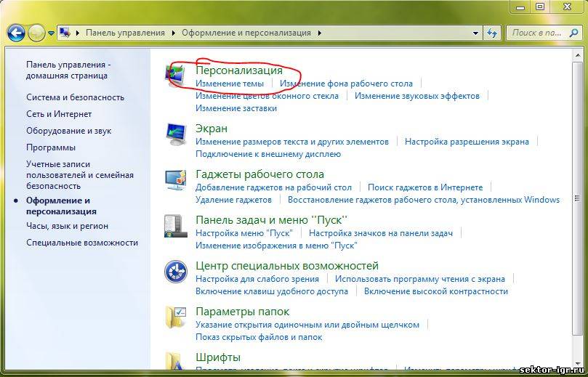Click the refresh button in address bar
The height and width of the screenshot is (377, 588).
coord(492,33)
